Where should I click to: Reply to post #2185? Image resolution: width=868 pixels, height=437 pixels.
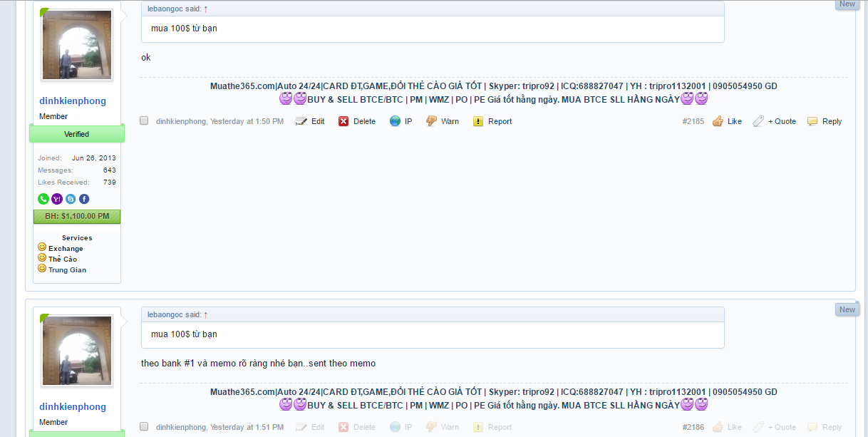coord(825,121)
